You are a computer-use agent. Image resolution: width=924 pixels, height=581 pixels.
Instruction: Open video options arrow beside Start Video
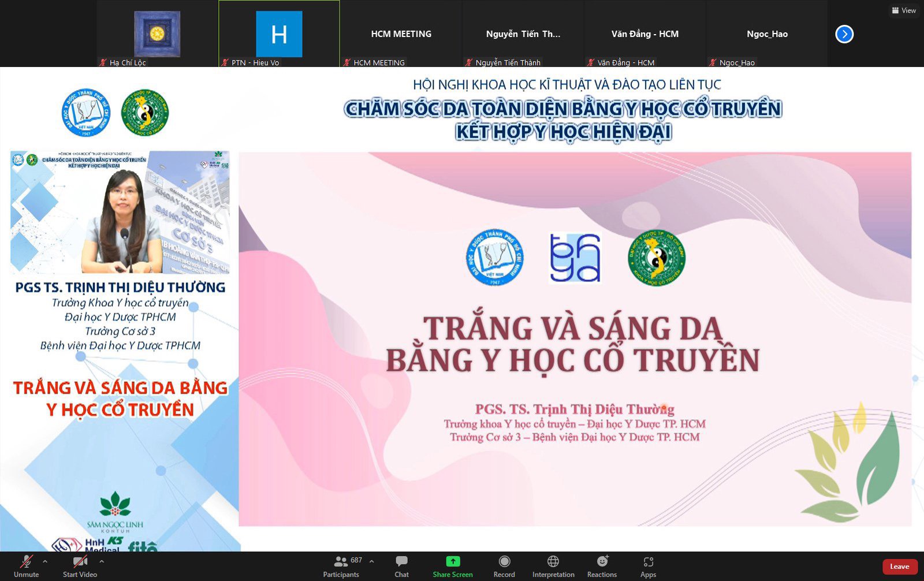pos(102,561)
